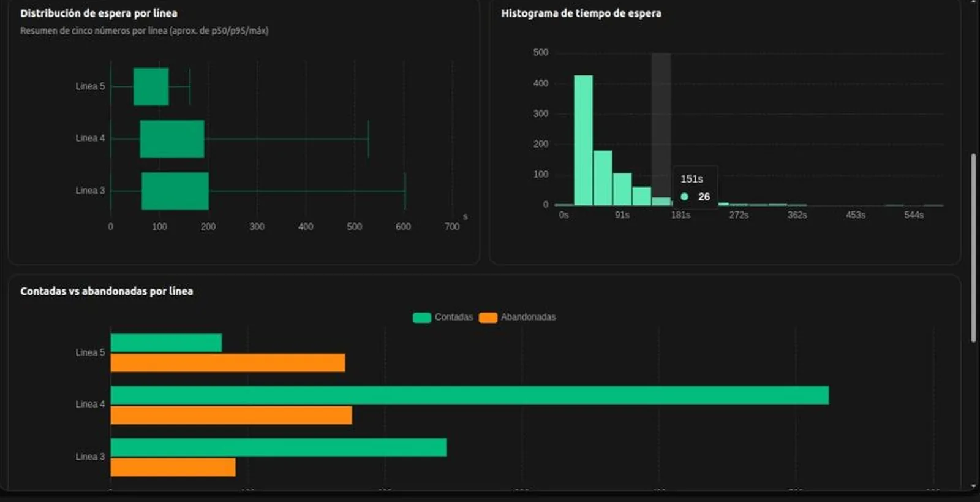Click the "Contadas vs abandonadas por línea" title
This screenshot has width=980, height=502.
pyautogui.click(x=107, y=291)
